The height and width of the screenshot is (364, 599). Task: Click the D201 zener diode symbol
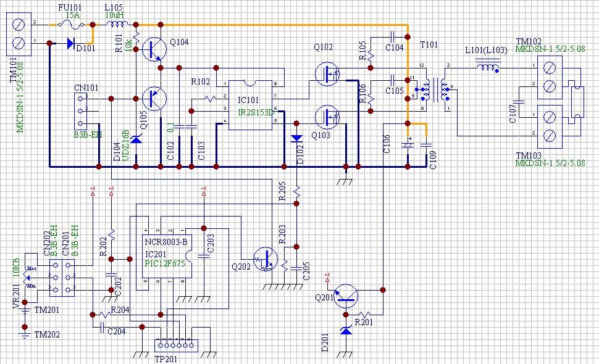(x=346, y=331)
